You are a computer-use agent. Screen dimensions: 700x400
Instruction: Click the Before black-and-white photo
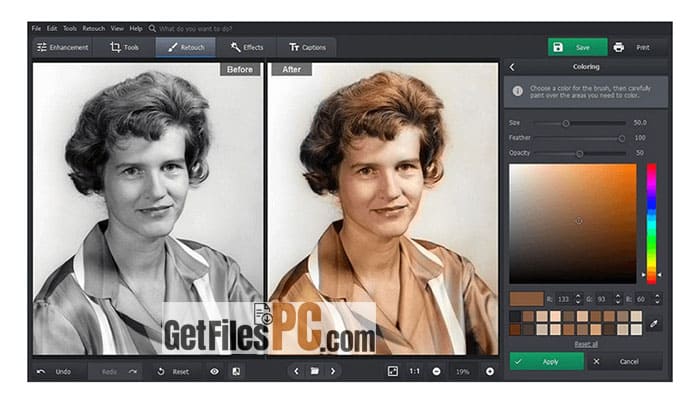(148, 209)
